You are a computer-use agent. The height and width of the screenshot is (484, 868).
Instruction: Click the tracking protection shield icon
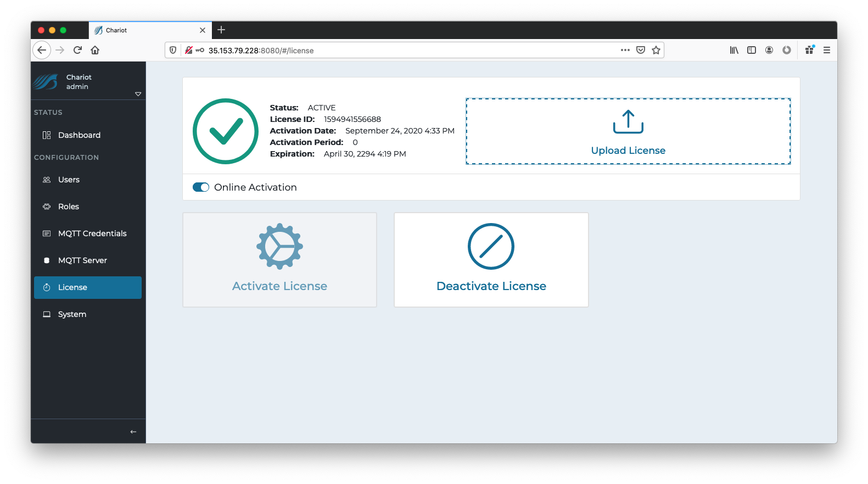(x=173, y=50)
